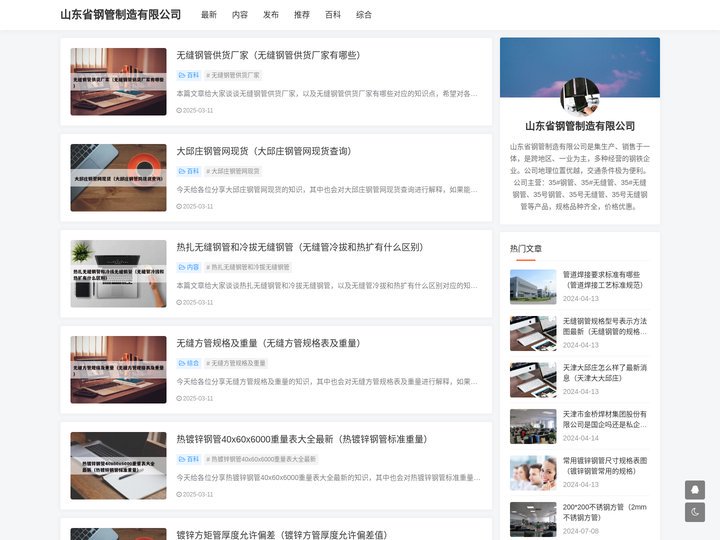This screenshot has height=540, width=720.
Task: Click 综合 category tag under 无缝方管规格及重量 article
Action: click(x=189, y=363)
